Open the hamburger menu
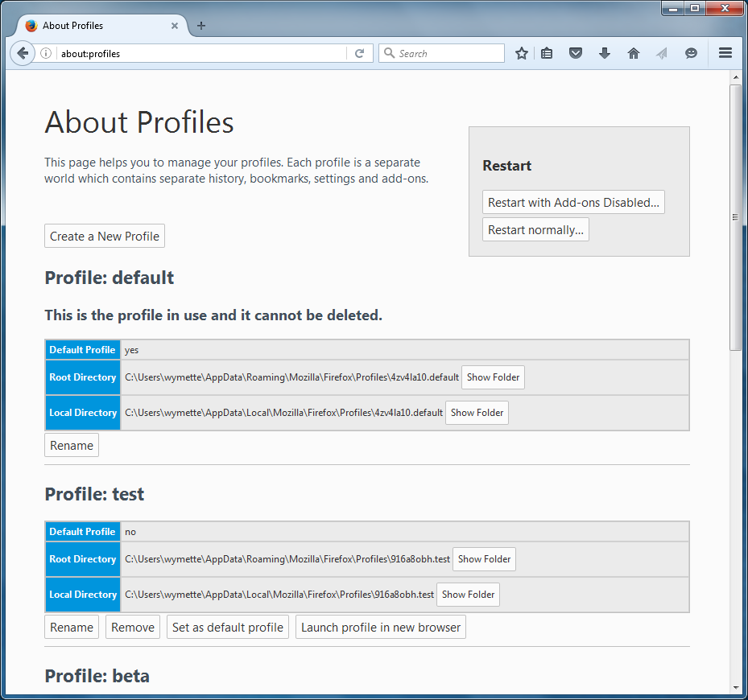Screen dimensions: 748x700 tap(725, 53)
